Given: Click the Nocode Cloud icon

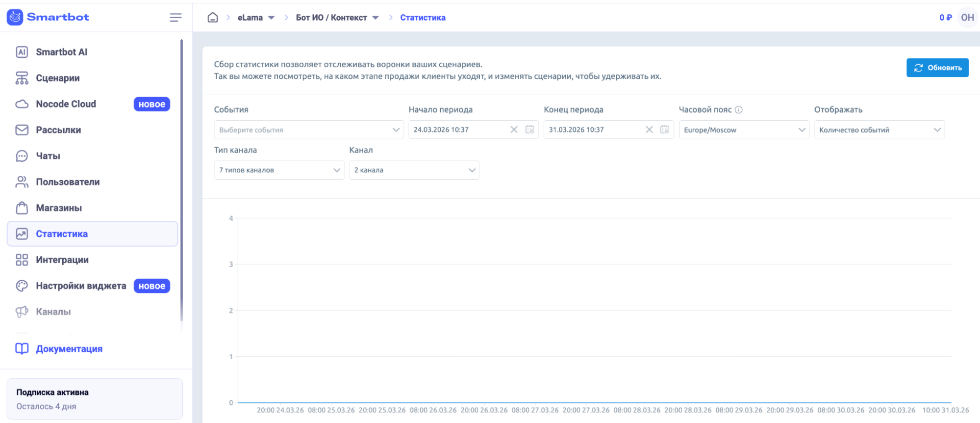Looking at the screenshot, I should pyautogui.click(x=22, y=104).
